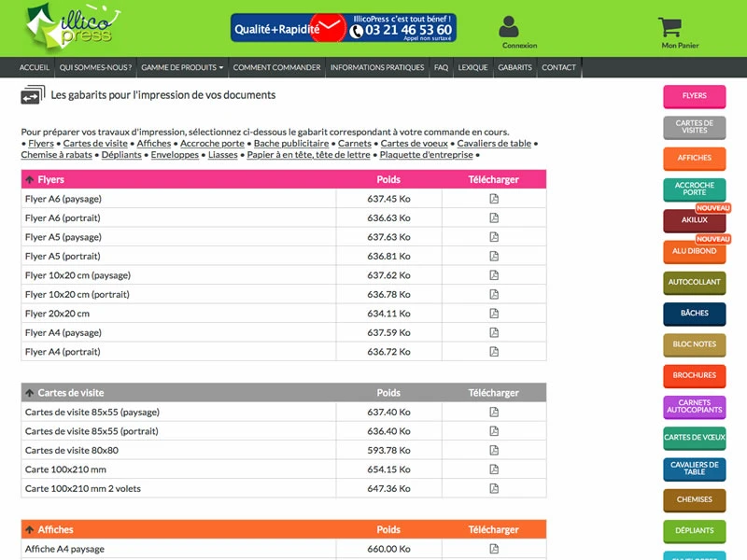Screen dimensions: 747x560
Task: Jump to Papier à en tête anchor link
Action: click(309, 155)
